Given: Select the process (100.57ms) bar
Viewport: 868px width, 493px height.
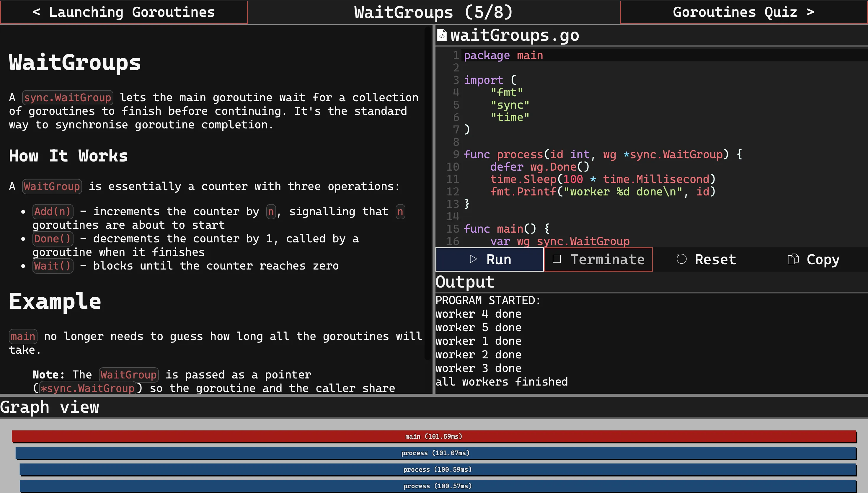Looking at the screenshot, I should click(x=438, y=486).
